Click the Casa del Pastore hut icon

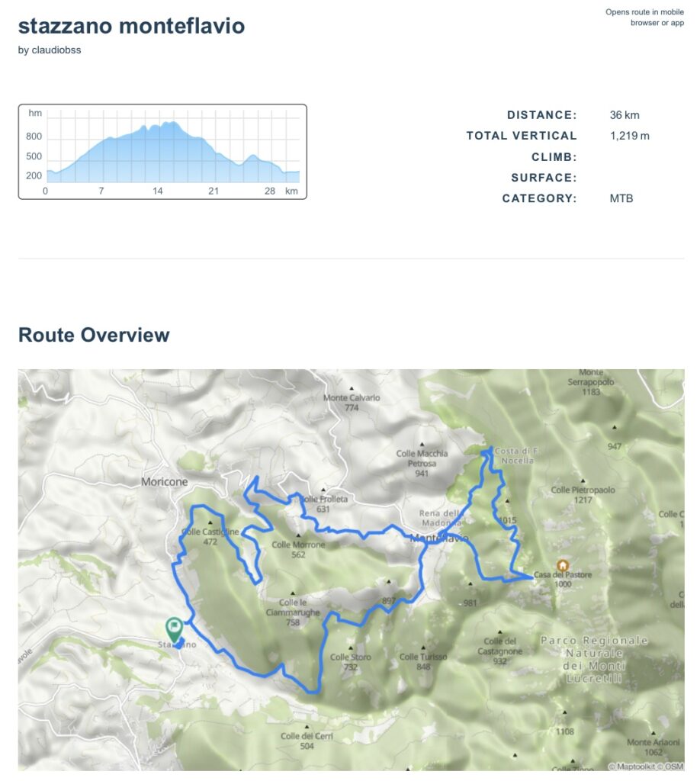563,565
